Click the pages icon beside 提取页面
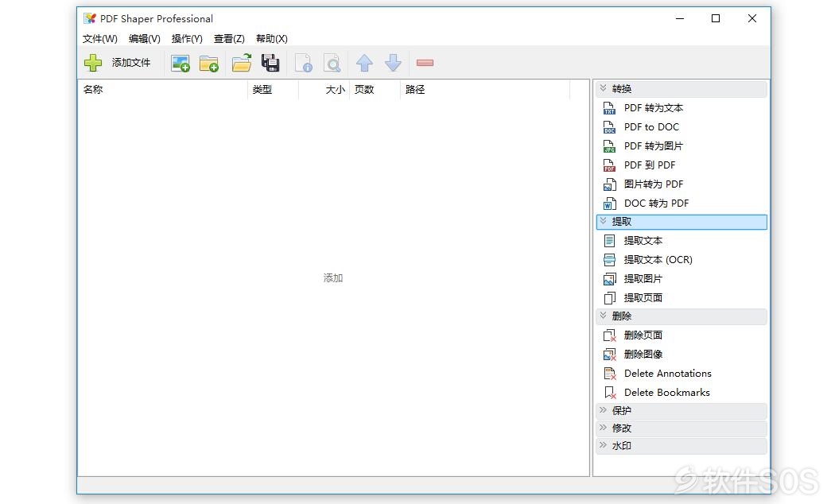The image size is (831, 504). coord(609,298)
